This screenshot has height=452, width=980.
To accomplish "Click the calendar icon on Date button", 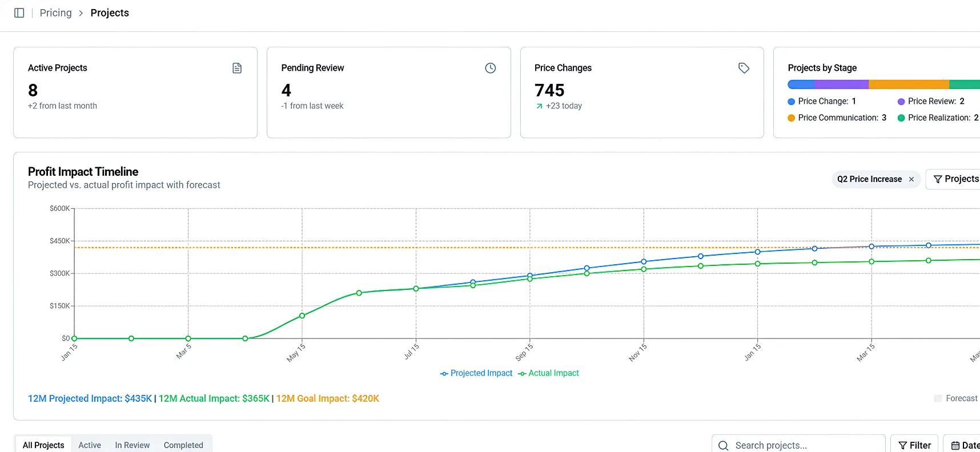I will pyautogui.click(x=955, y=446).
